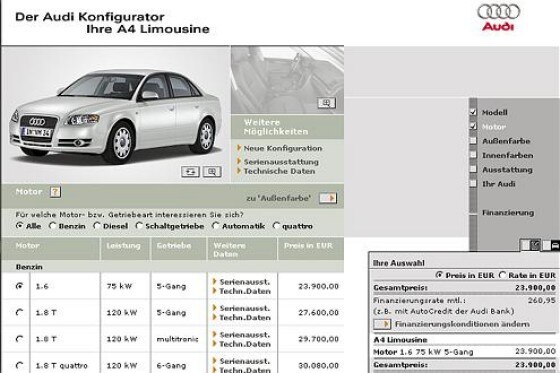This screenshot has height=373, width=560.
Task: Select the quattro filter radio
Action: pyautogui.click(x=276, y=226)
